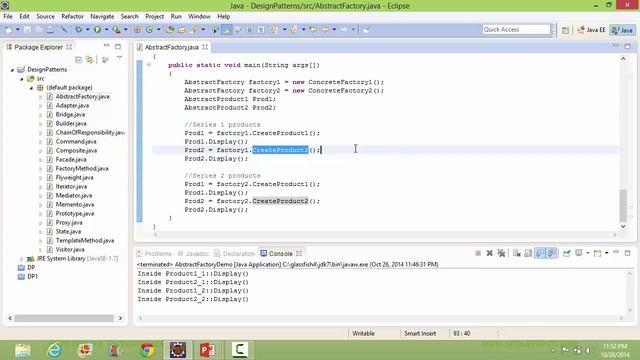Switch to the Declaration tab
Image resolution: width=640 pixels, height=360 pixels.
click(x=234, y=253)
